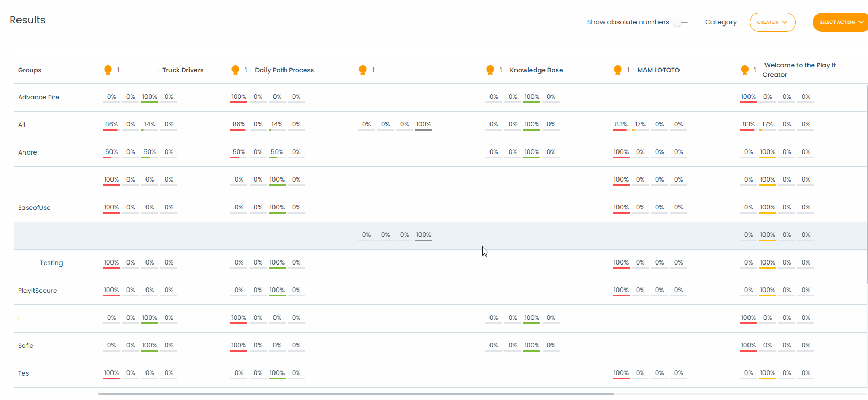Click the medal icon beside Welcome to the Play It Creator
Image resolution: width=868 pixels, height=400 pixels.
(745, 70)
